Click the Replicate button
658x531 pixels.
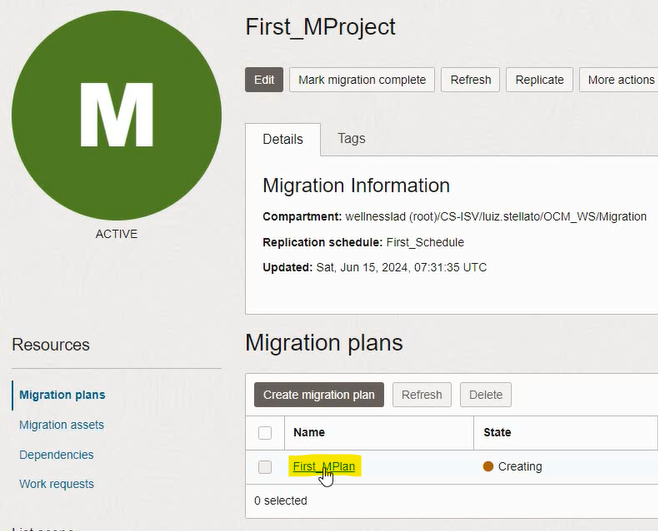tap(539, 80)
